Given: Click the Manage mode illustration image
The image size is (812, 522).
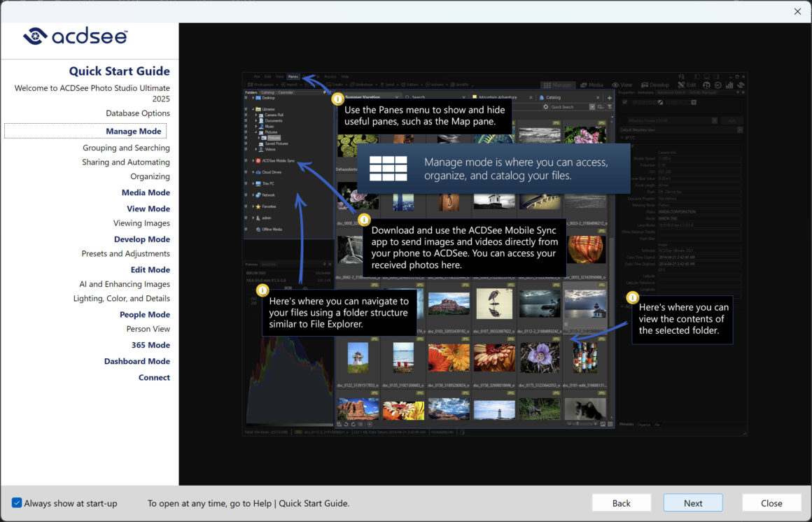Looking at the screenshot, I should [x=495, y=254].
